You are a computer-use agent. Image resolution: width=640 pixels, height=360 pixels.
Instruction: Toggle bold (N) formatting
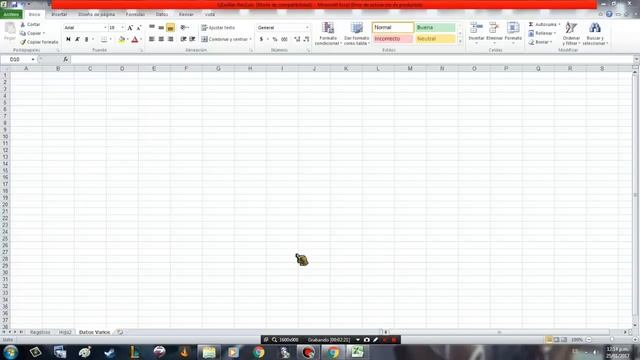[x=68, y=39]
